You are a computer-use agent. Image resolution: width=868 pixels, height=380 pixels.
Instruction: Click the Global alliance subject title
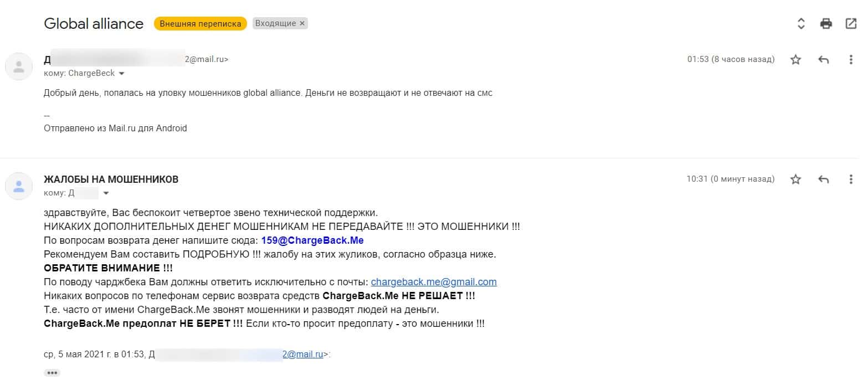tap(94, 24)
